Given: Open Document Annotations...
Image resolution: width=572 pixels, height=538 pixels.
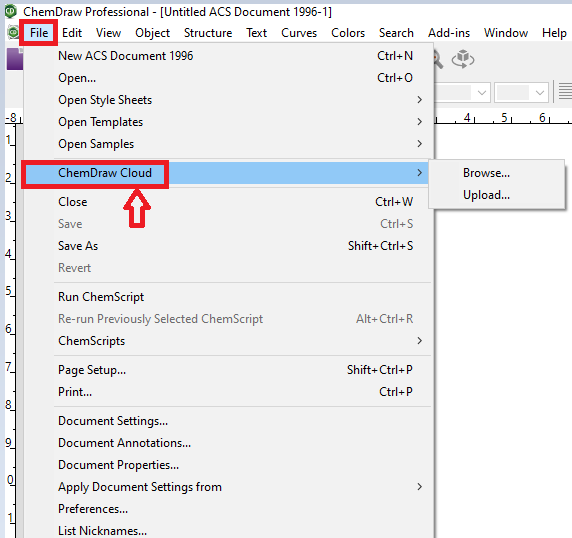Looking at the screenshot, I should pyautogui.click(x=229, y=443).
